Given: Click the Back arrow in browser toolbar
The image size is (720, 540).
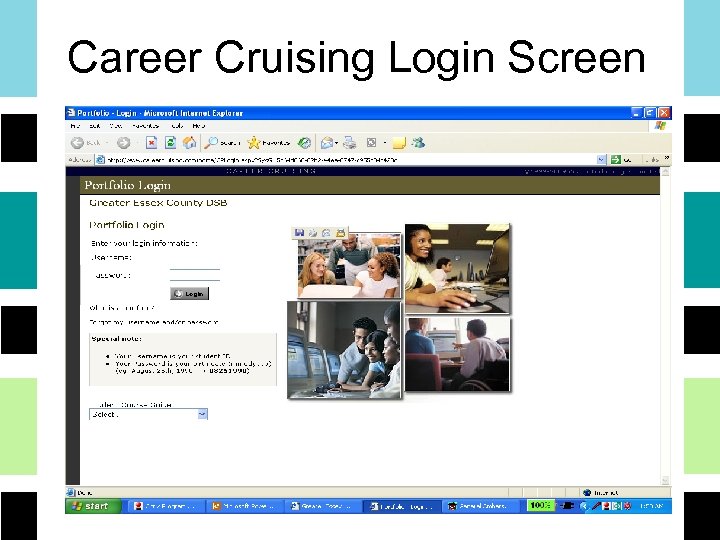Looking at the screenshot, I should coord(77,143).
